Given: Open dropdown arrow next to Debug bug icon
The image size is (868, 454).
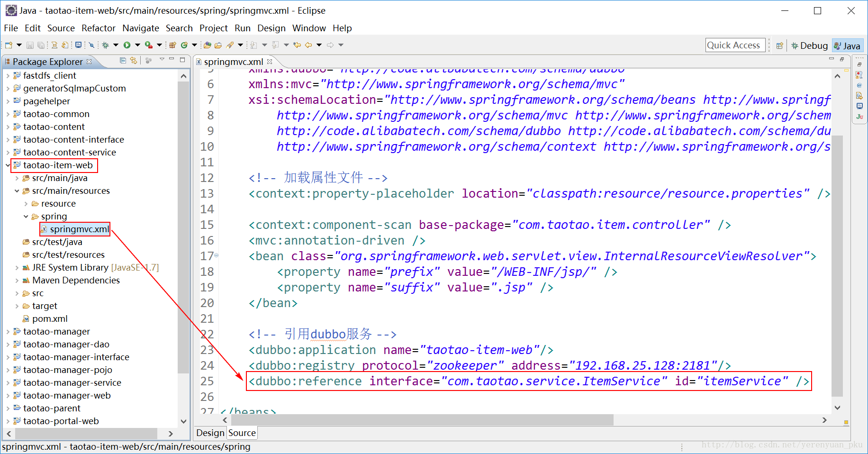Looking at the screenshot, I should [116, 45].
